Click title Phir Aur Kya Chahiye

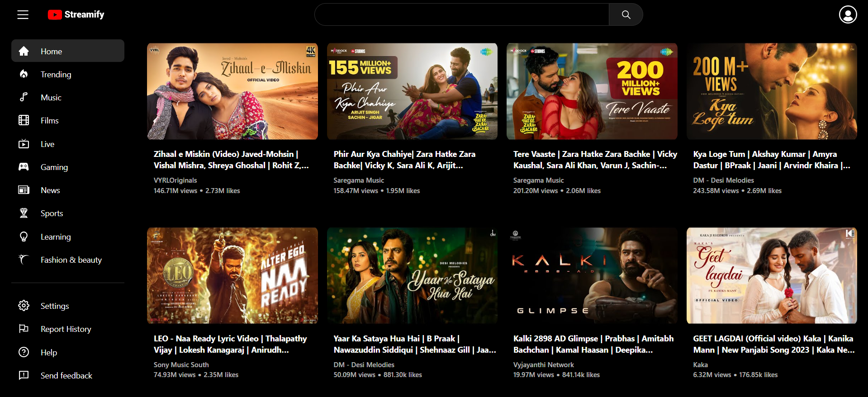[404, 160]
